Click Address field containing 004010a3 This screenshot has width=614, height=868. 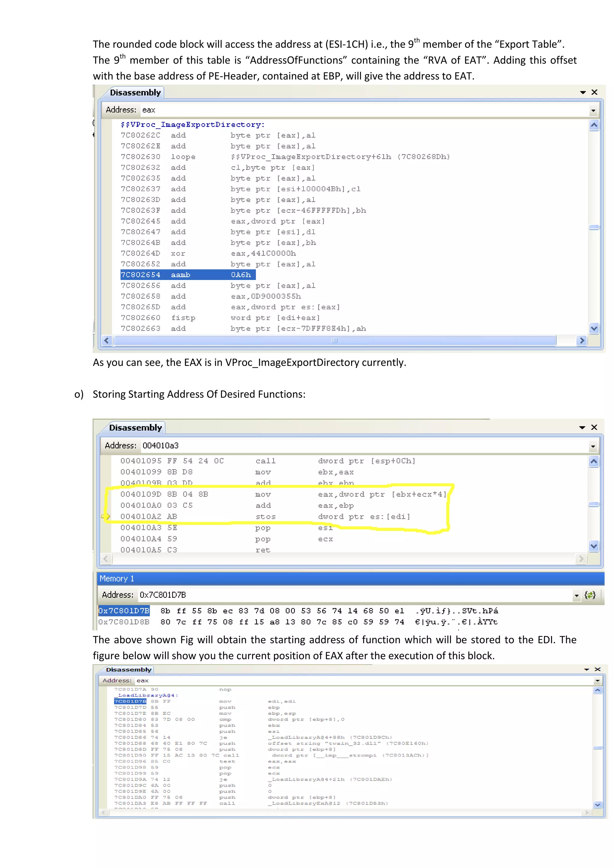coord(365,446)
